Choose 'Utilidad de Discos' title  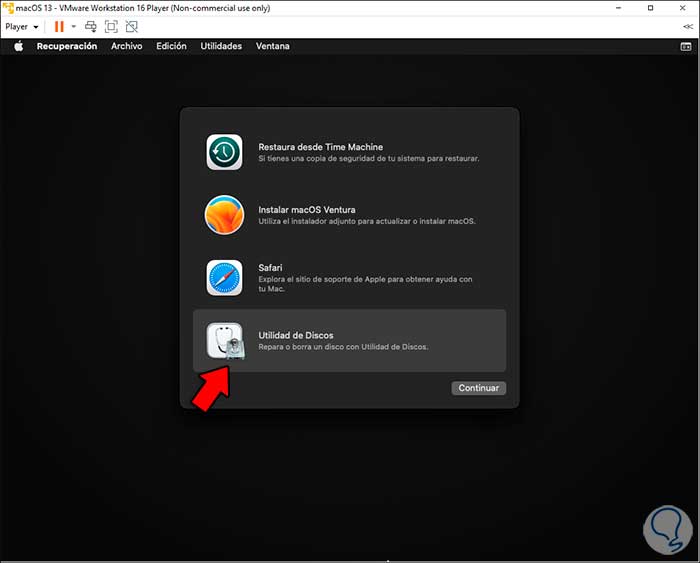pos(296,335)
